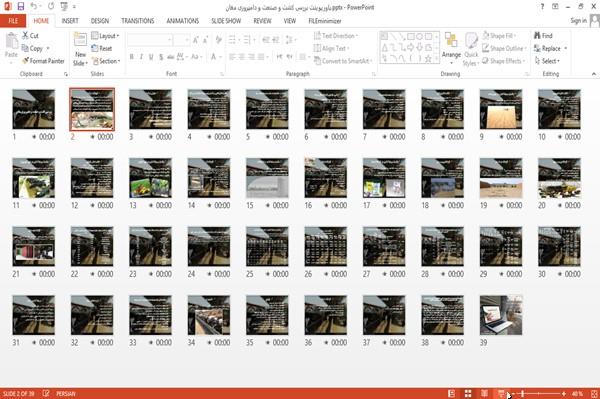This screenshot has width=600, height=399.
Task: Select slide 39 laptop thumbnail
Action: (x=501, y=315)
